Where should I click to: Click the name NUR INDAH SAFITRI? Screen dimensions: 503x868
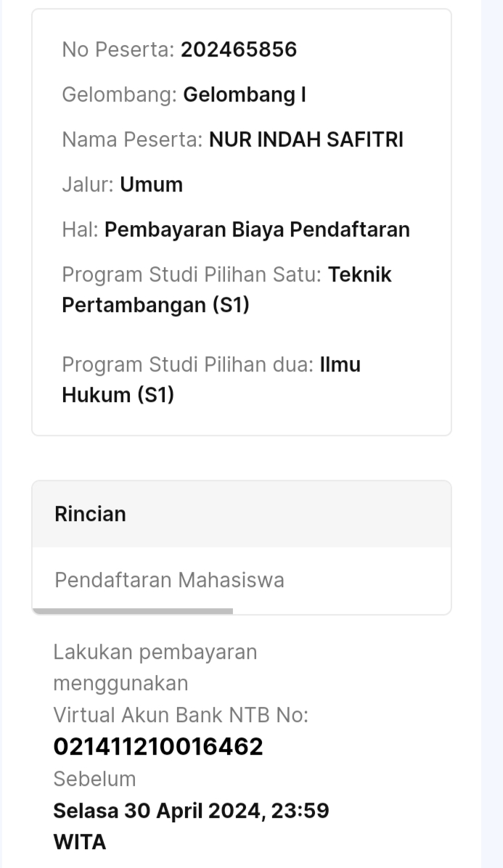[306, 139]
